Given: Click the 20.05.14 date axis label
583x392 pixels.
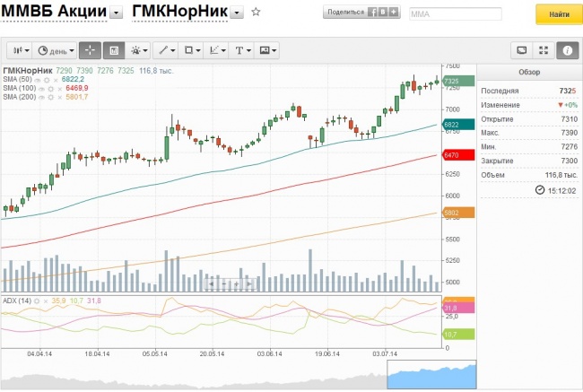Looking at the screenshot, I should point(212,354).
